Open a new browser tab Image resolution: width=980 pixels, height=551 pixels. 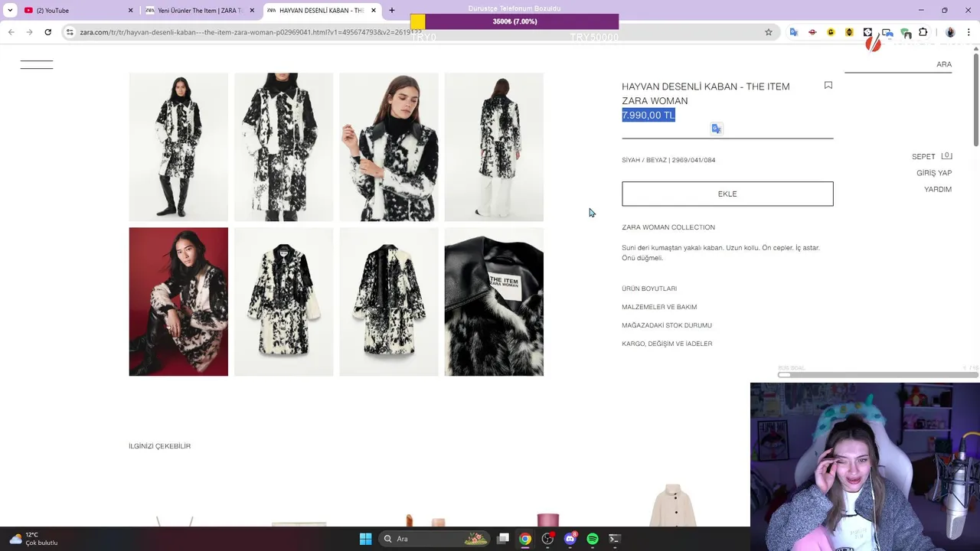[392, 10]
